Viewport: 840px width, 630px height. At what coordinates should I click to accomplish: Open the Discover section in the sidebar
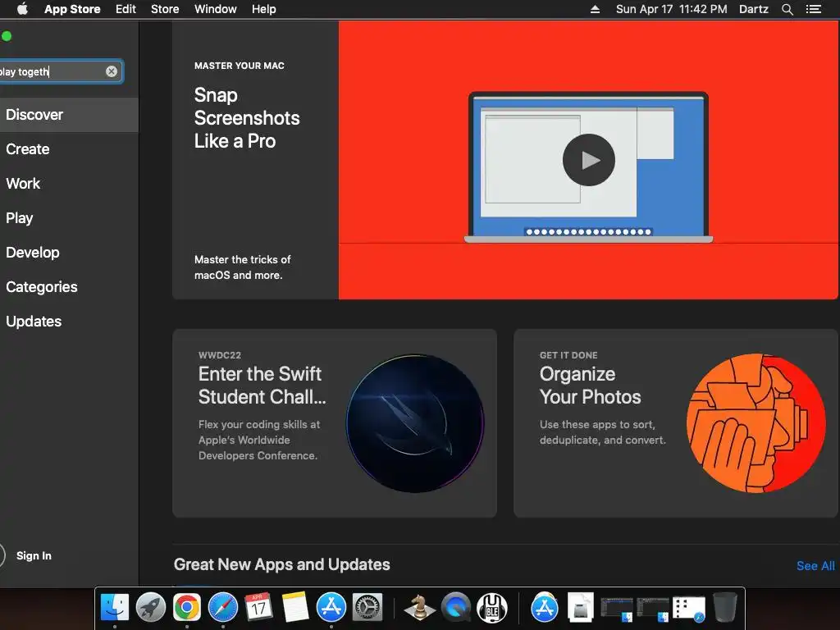pyautogui.click(x=69, y=115)
